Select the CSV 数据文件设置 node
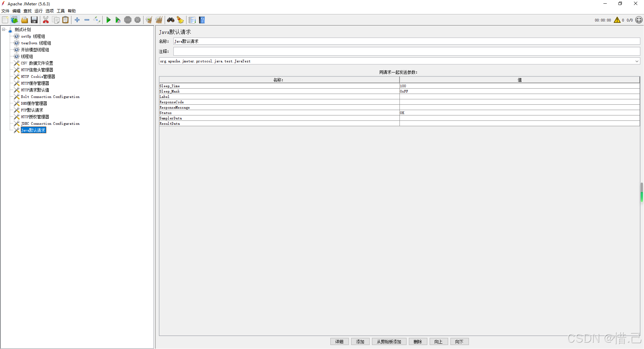This screenshot has height=349, width=644. (37, 63)
